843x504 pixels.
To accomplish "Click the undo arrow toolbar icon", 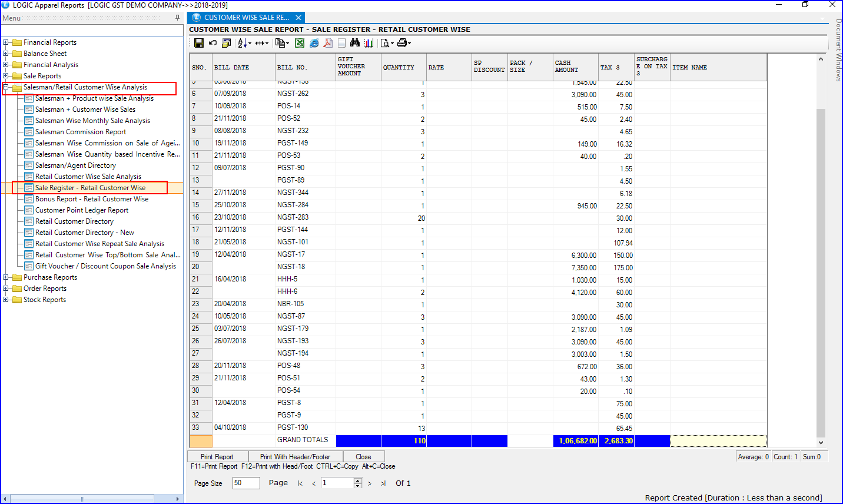I will coord(213,43).
